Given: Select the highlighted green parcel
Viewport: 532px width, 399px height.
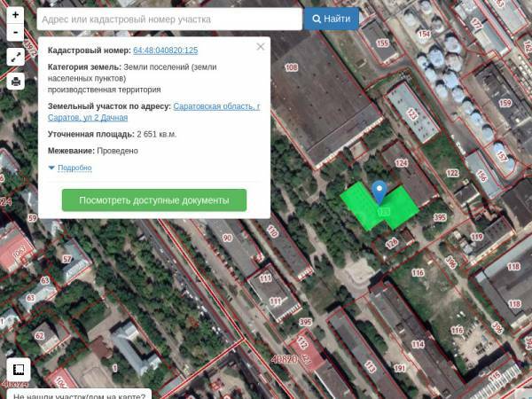Looking at the screenshot, I should pos(364,204).
